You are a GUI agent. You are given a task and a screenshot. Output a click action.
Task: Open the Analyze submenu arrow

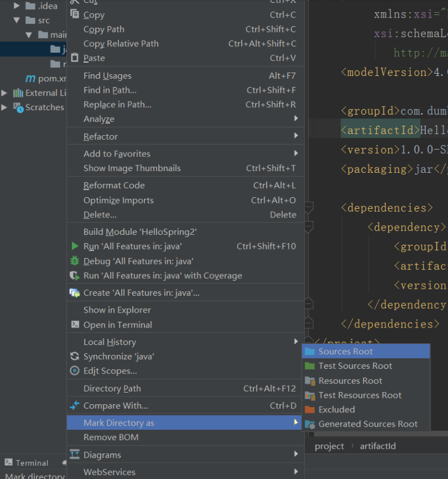point(296,118)
